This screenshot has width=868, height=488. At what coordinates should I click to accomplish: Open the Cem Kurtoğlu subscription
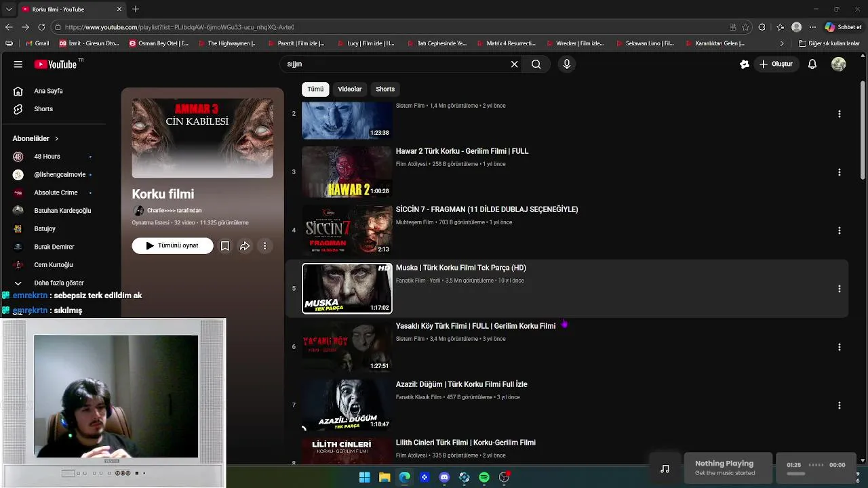click(x=54, y=265)
